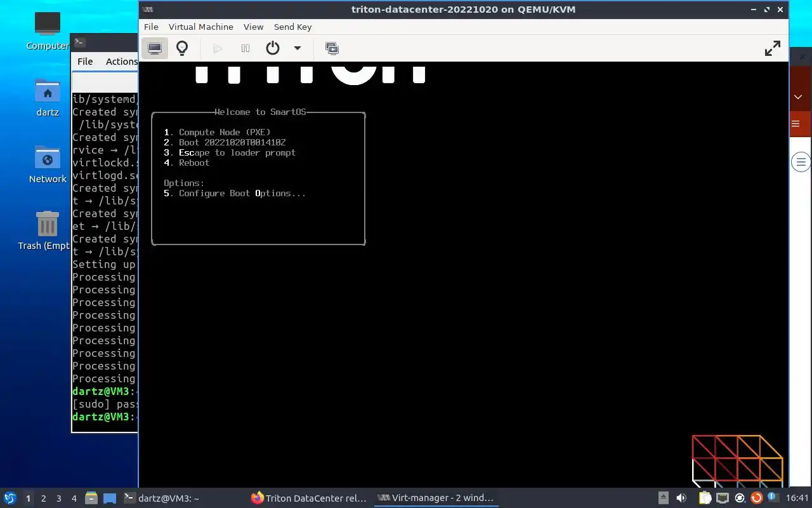Image resolution: width=812 pixels, height=508 pixels.
Task: Click the Run virtual machine play icon
Action: point(218,48)
